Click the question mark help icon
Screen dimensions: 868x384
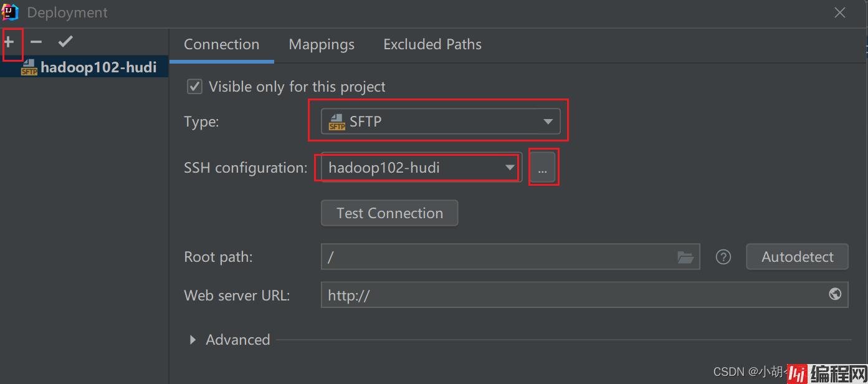pos(723,257)
